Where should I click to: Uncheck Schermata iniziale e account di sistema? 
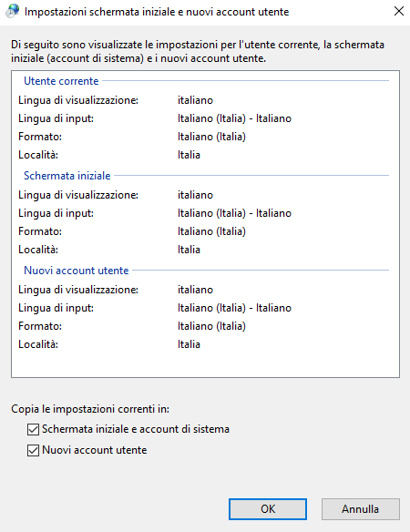[x=33, y=430]
